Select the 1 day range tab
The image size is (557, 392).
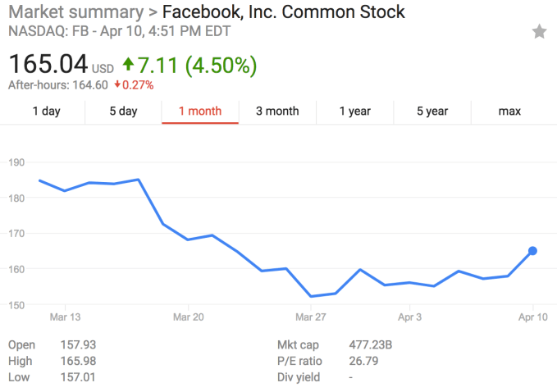(46, 112)
